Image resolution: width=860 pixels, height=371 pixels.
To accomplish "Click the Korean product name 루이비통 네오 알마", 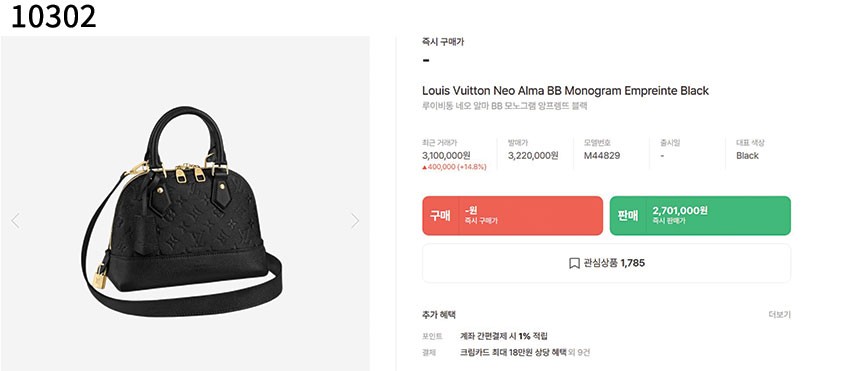I will [x=504, y=106].
